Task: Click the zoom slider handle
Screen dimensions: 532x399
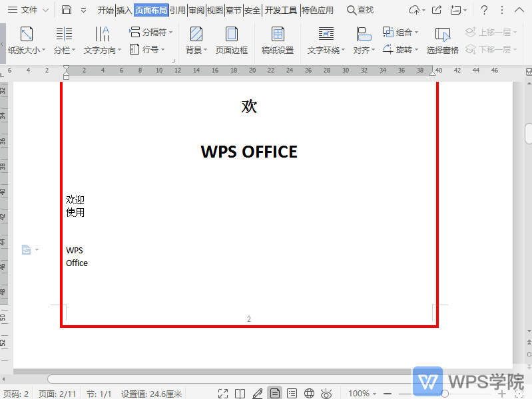Action: (445, 394)
